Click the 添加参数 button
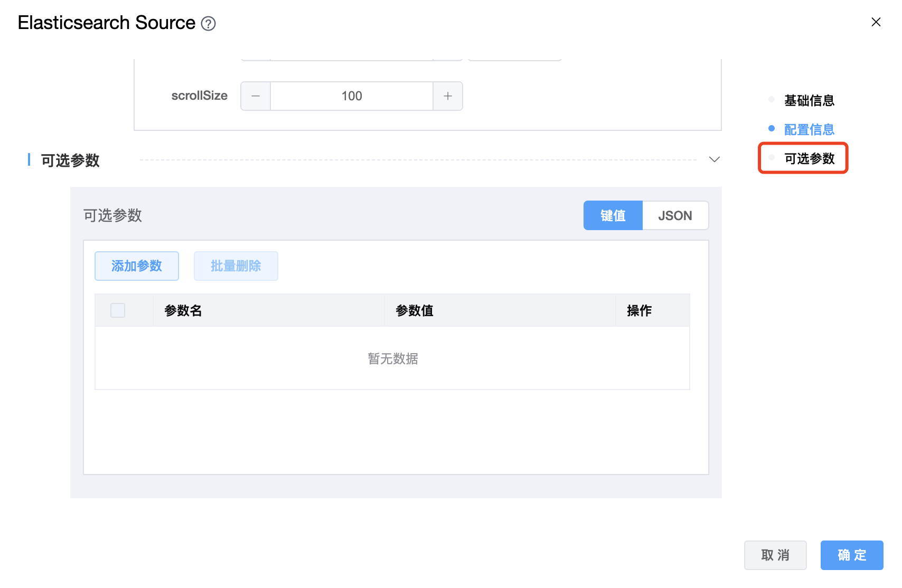This screenshot has width=902, height=588. pos(137,266)
